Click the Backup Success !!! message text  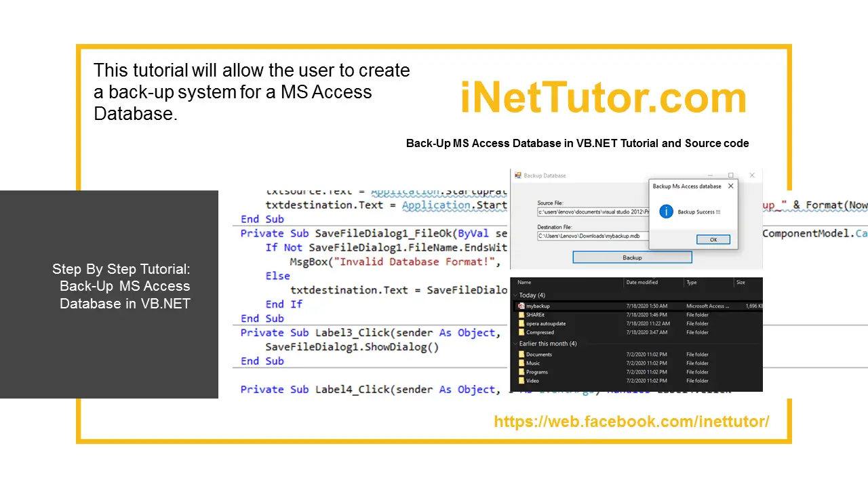pyautogui.click(x=699, y=212)
